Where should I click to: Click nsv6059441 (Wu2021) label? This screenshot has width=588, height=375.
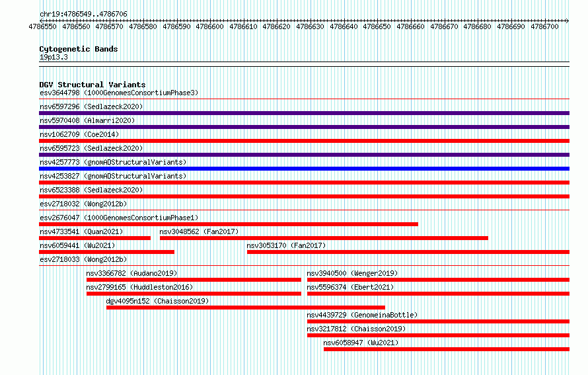click(x=77, y=245)
